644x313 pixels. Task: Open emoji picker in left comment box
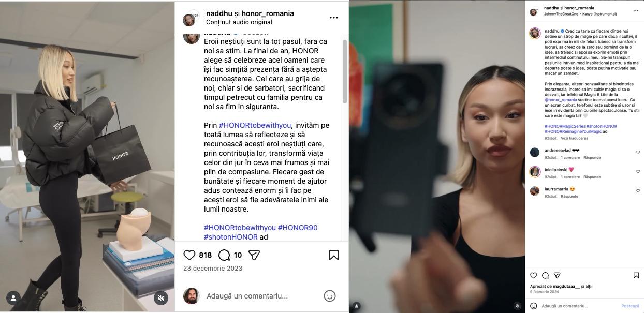click(x=329, y=296)
